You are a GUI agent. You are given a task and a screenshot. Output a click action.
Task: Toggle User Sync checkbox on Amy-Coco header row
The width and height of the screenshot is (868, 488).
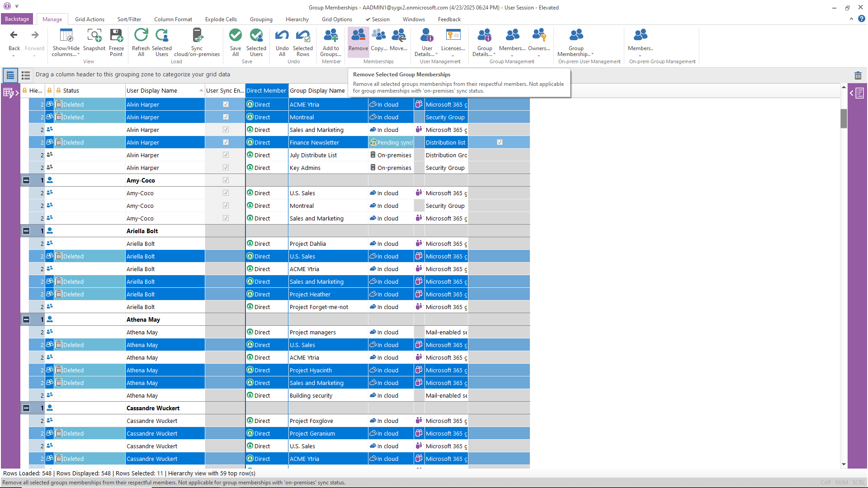[226, 180]
